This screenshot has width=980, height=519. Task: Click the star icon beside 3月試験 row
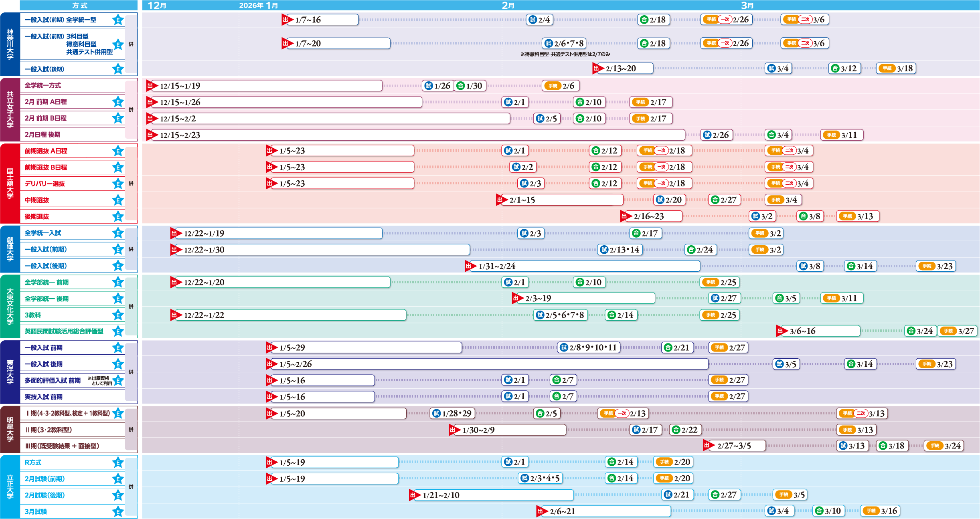118,511
